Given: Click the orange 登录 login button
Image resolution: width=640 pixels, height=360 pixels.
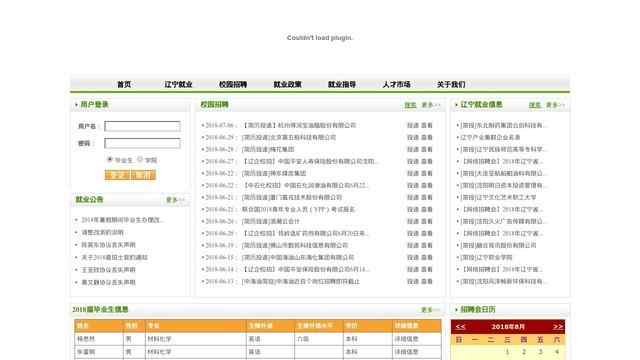Looking at the screenshot, I should [x=117, y=175].
